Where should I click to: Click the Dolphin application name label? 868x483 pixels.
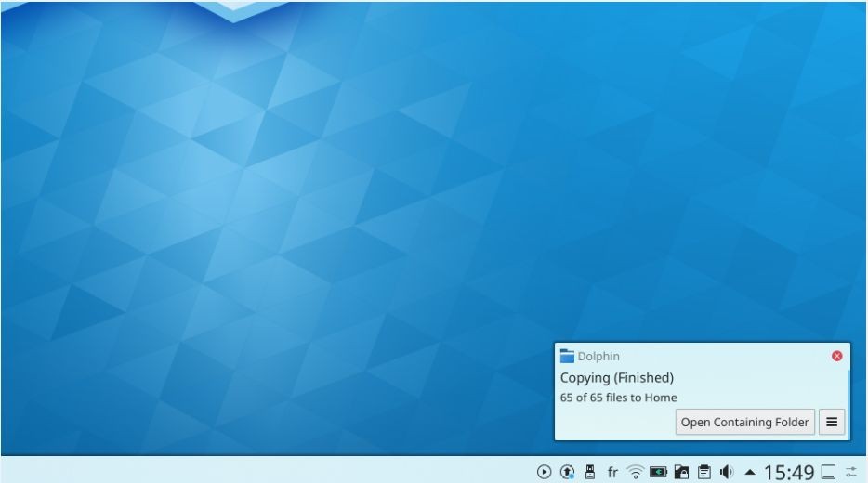pyautogui.click(x=598, y=357)
